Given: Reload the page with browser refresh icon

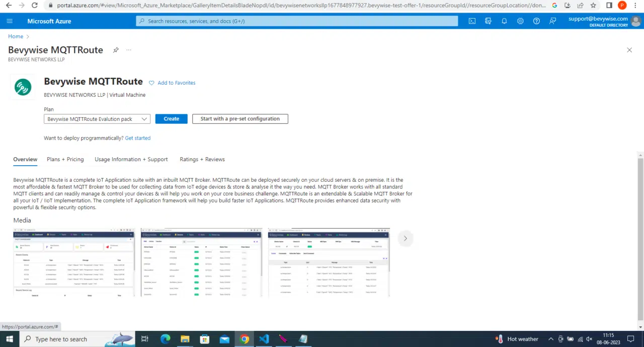Looking at the screenshot, I should coord(34,5).
